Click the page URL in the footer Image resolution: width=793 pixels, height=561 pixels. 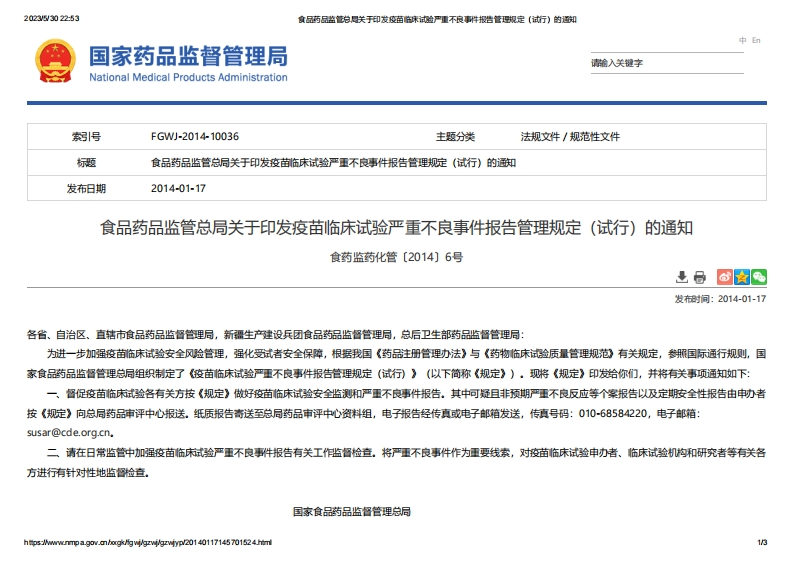tap(148, 543)
